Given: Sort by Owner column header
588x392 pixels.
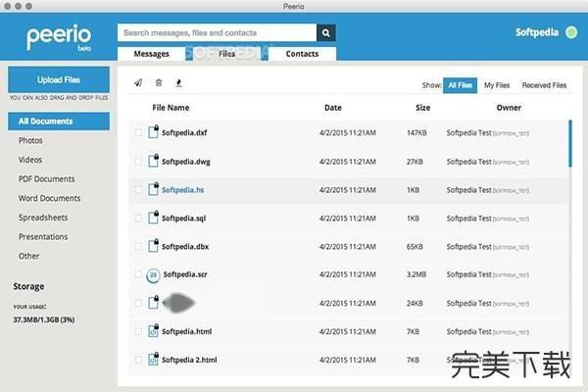Looking at the screenshot, I should [509, 108].
